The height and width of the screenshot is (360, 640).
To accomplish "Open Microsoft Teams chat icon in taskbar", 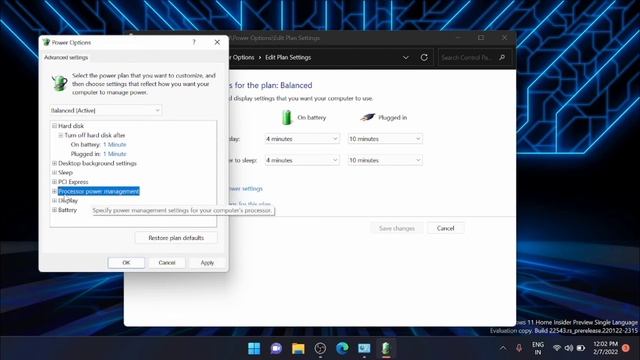I will (276, 348).
